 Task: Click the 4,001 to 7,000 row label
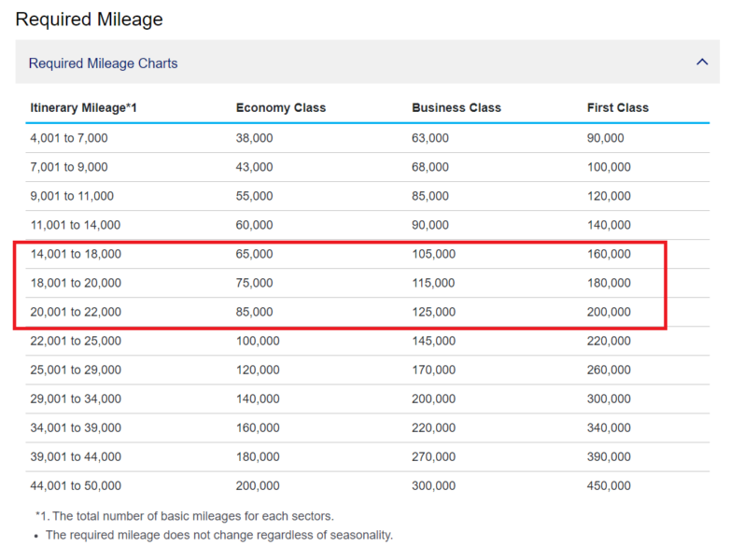(69, 138)
